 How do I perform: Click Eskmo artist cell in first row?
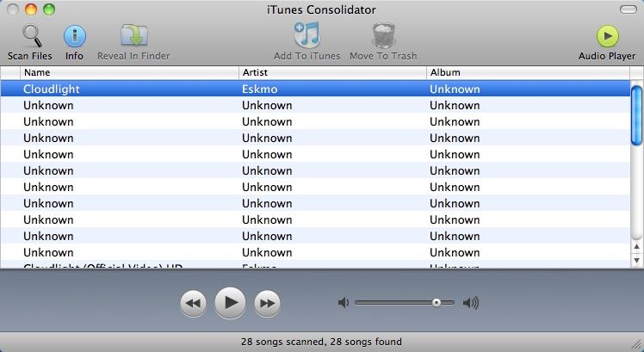tap(259, 89)
